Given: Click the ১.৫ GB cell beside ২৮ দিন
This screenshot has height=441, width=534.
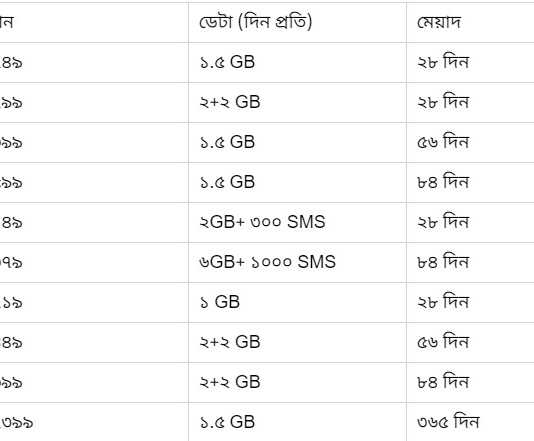Looking at the screenshot, I should click(227, 62).
